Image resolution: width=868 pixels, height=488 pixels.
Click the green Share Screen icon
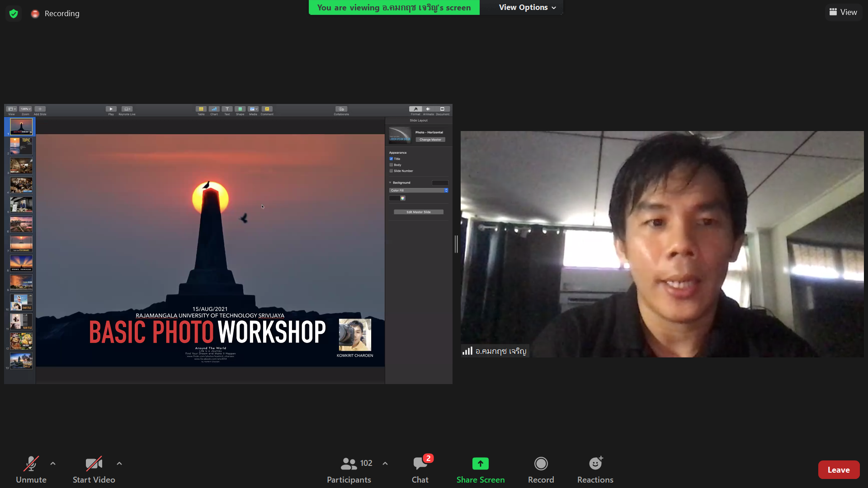click(481, 464)
